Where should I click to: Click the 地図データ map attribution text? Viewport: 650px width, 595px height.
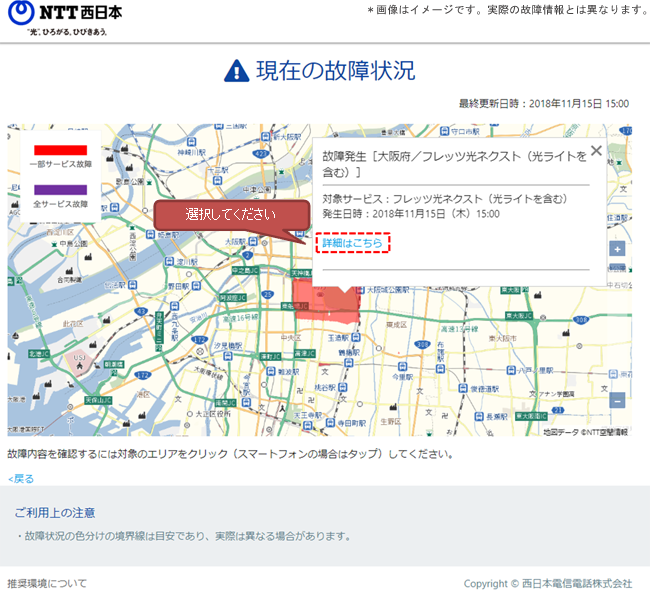tap(585, 432)
